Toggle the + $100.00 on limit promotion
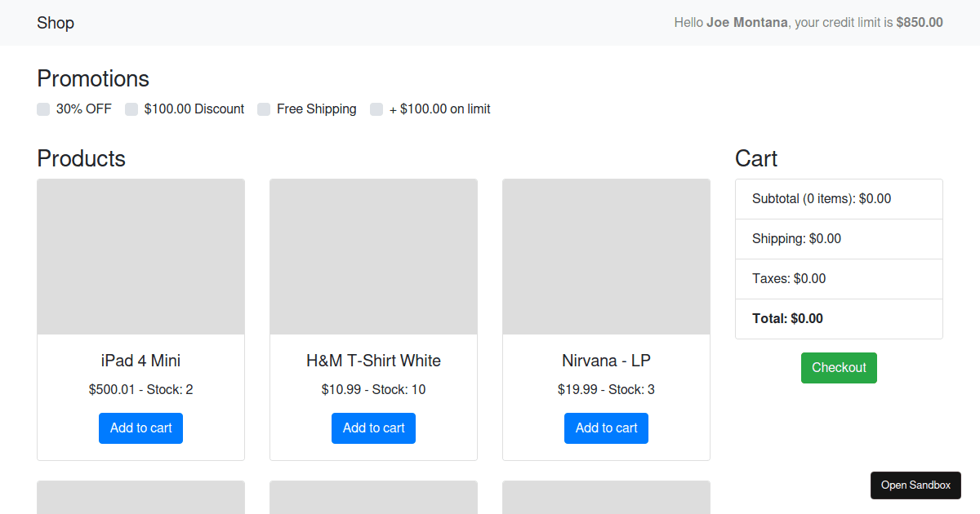This screenshot has height=514, width=980. 376,109
